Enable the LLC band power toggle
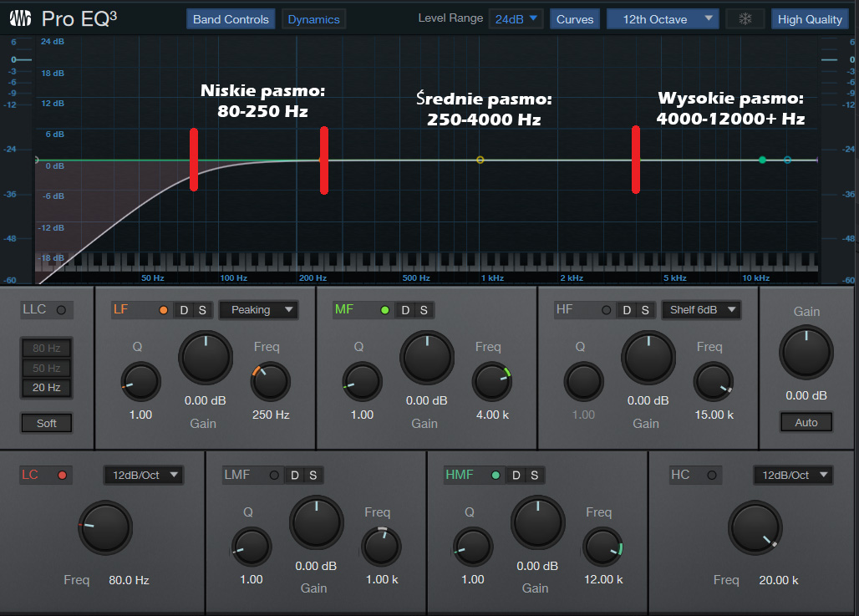859x616 pixels. pyautogui.click(x=61, y=310)
